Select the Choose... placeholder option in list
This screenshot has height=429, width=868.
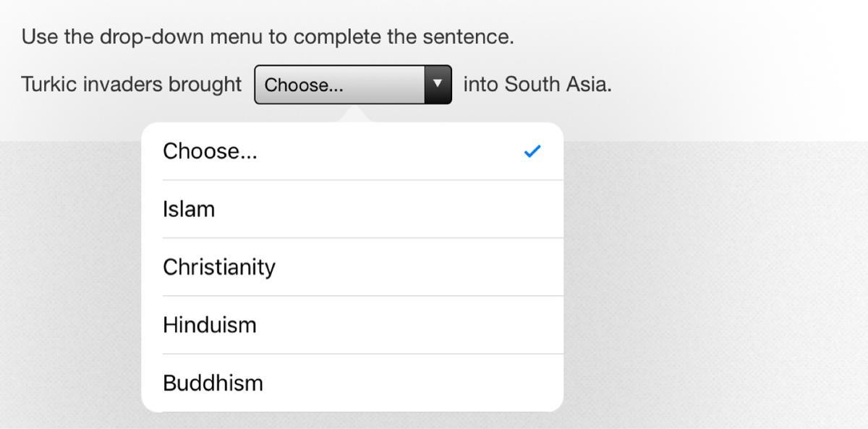[210, 151]
